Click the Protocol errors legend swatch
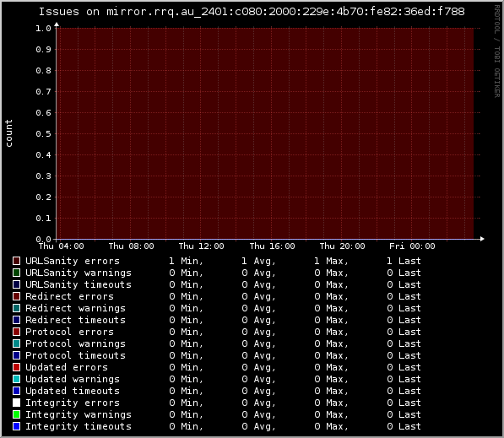This screenshot has height=438, width=504. [x=16, y=332]
